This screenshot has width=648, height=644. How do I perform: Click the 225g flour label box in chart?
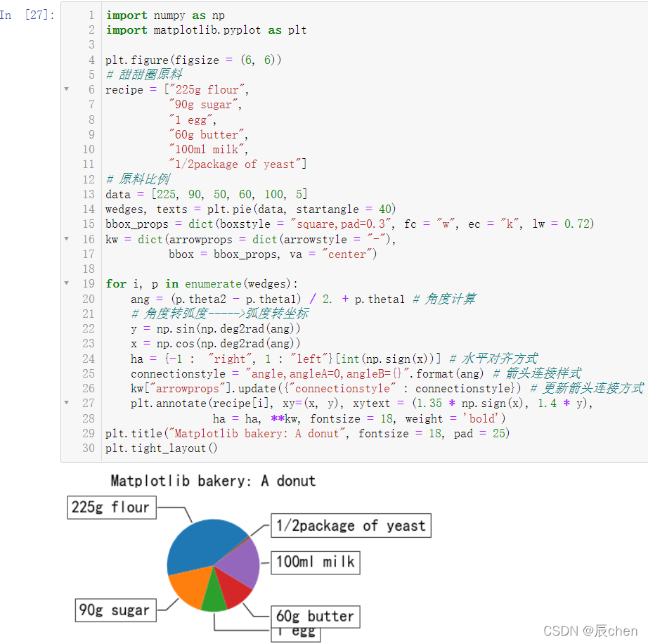(x=112, y=507)
